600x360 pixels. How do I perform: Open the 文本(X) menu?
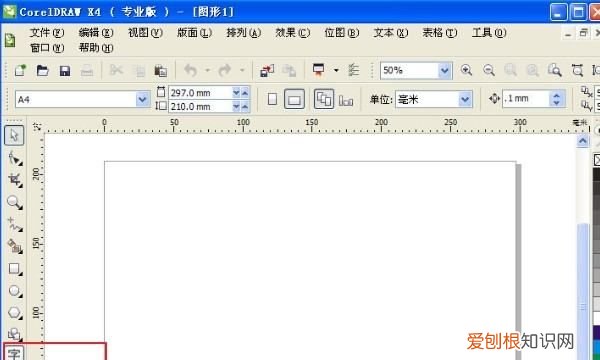(x=391, y=33)
